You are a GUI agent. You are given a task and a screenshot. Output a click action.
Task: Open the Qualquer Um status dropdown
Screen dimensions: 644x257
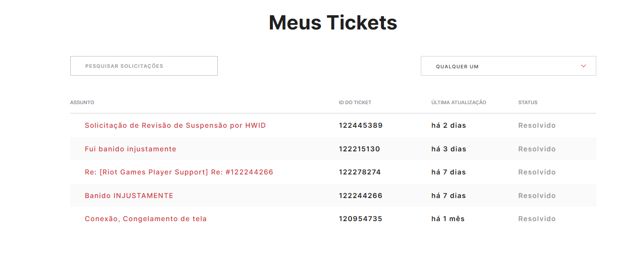coord(508,66)
